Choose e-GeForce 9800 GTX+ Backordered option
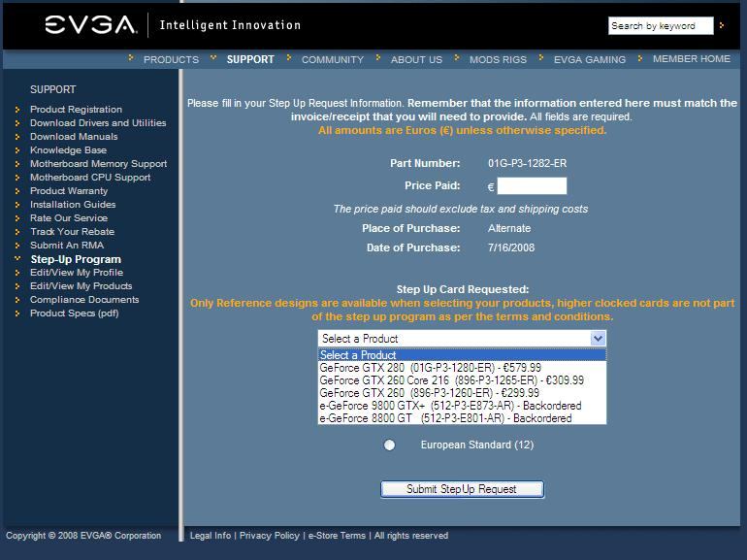The height and width of the screenshot is (560, 747). [462, 406]
